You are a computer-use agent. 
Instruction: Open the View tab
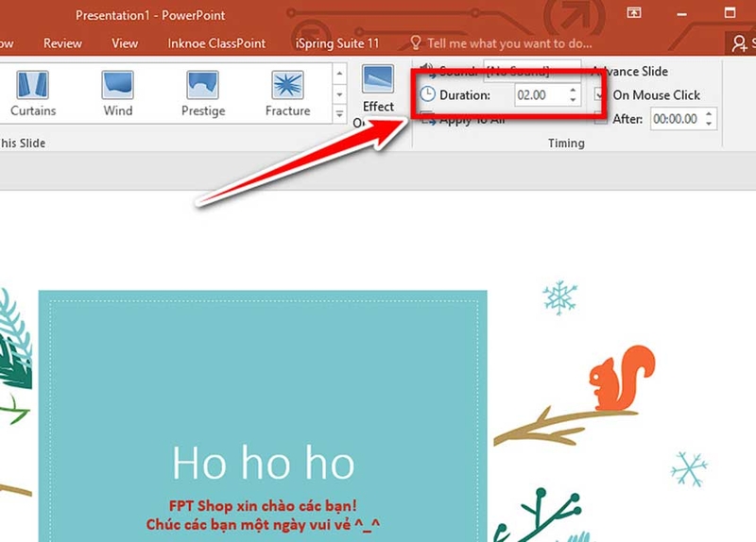[125, 43]
